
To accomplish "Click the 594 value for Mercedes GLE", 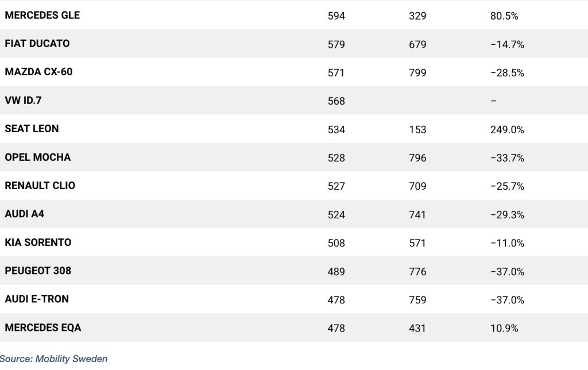I will [x=336, y=16].
